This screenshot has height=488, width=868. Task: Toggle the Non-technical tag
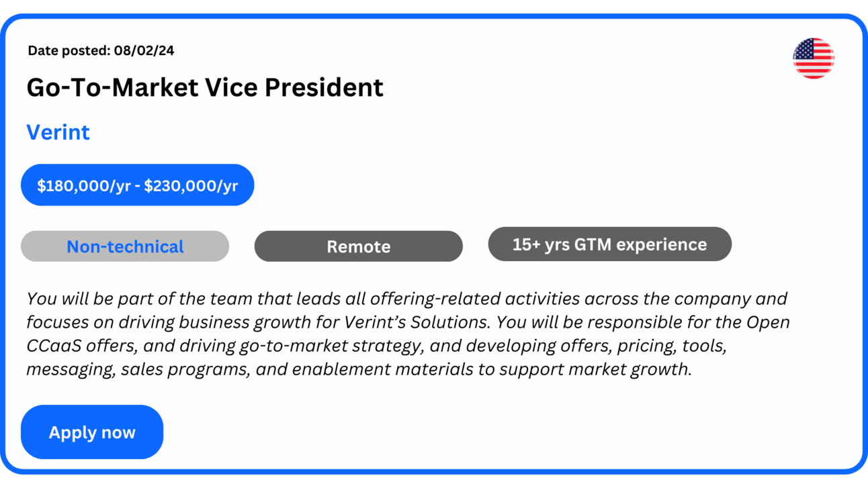pos(125,246)
